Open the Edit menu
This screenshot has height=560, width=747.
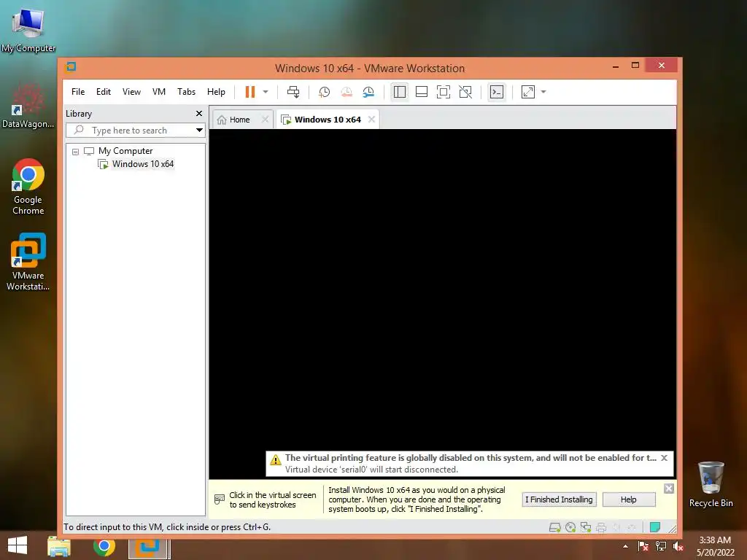coord(104,92)
